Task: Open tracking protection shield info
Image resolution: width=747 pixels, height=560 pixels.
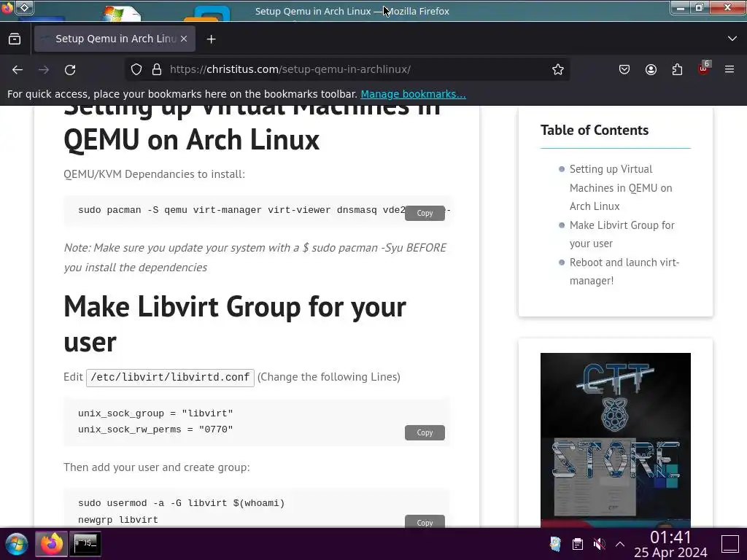Action: 136,69
